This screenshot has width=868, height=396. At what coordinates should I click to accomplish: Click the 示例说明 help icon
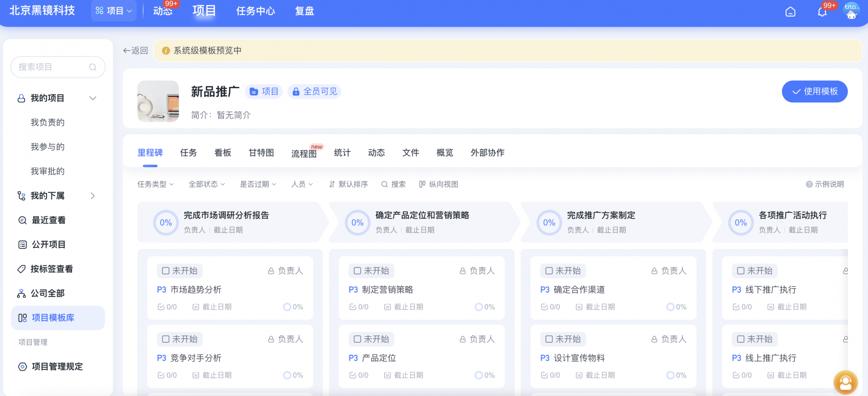pos(809,184)
